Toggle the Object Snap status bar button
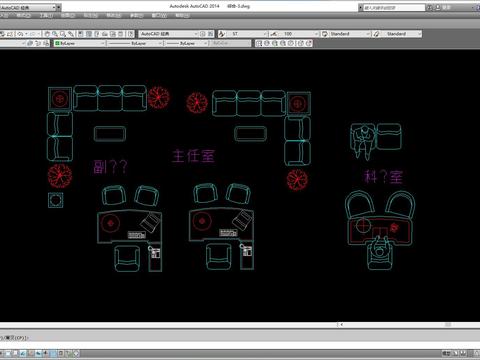The width and height of the screenshot is (480, 360). 38,353
